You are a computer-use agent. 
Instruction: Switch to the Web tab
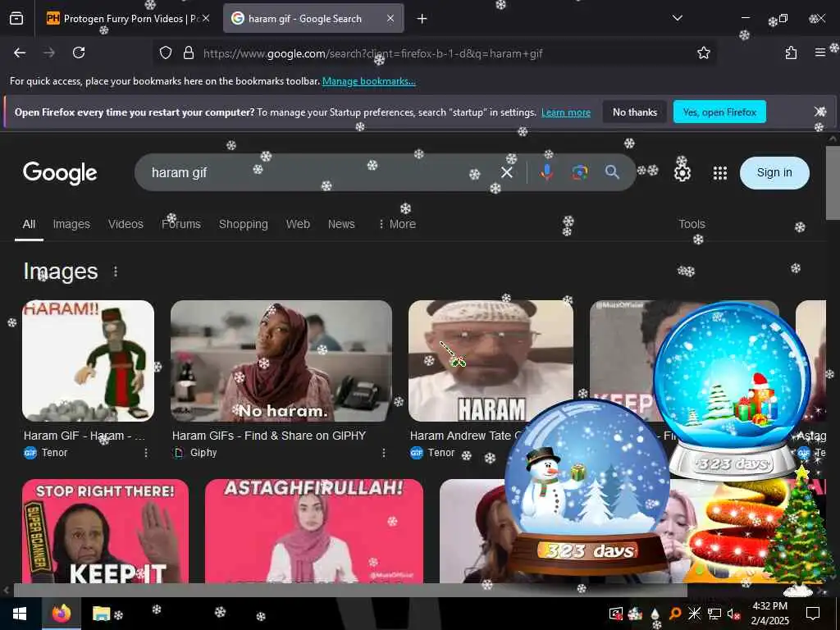tap(298, 224)
